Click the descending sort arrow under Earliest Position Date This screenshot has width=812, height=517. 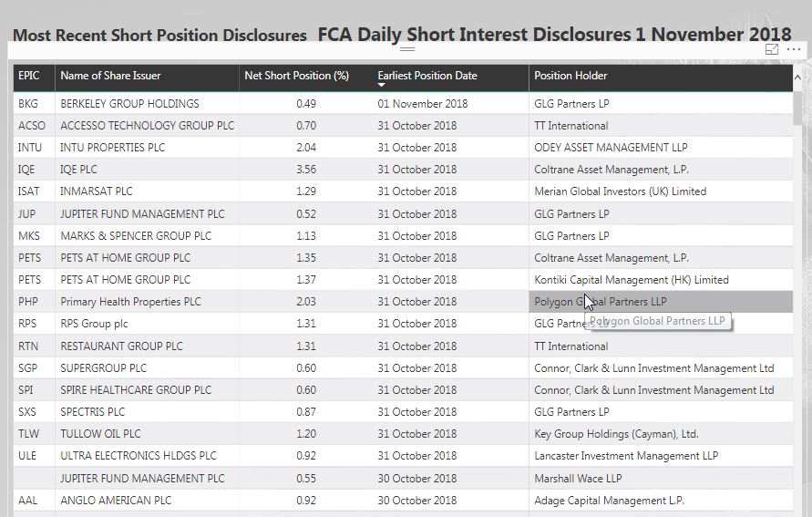[x=382, y=85]
